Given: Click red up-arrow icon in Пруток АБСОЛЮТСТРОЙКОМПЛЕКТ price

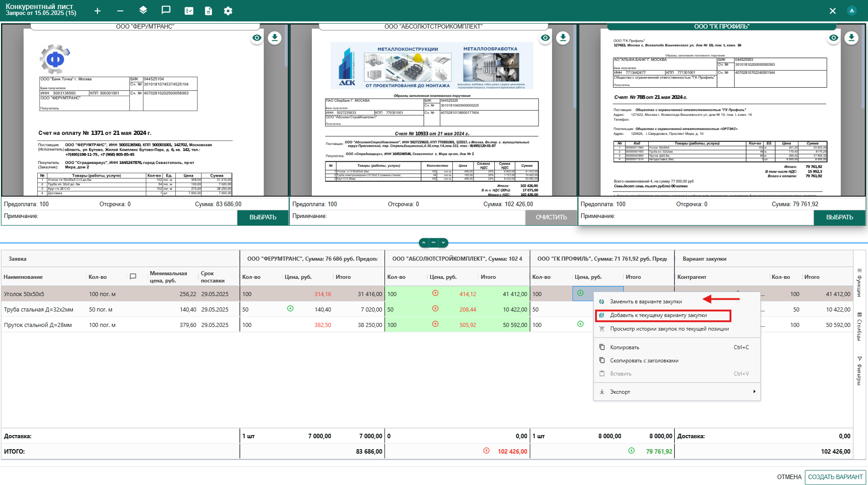Looking at the screenshot, I should (435, 324).
